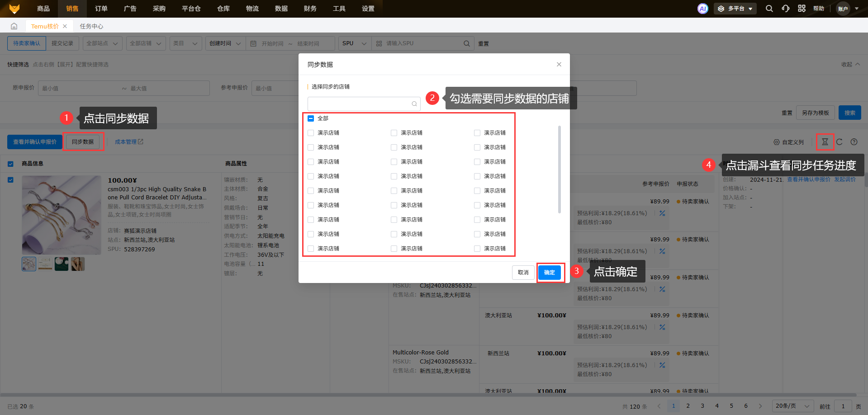The image size is (868, 415).
Task: Expand the 全部站点 dropdown
Action: pos(102,43)
